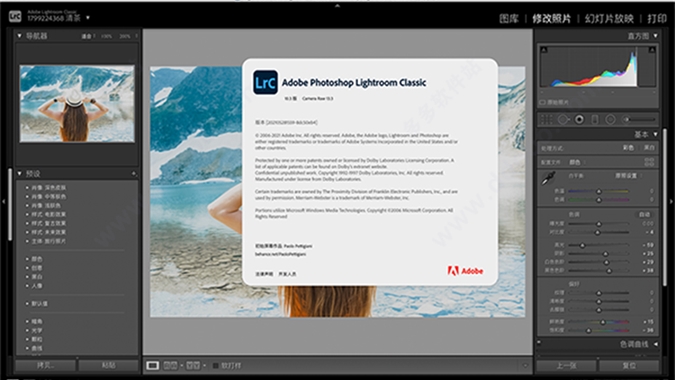Pick the Radial Filter tool icon
The height and width of the screenshot is (380, 675).
tap(610, 119)
